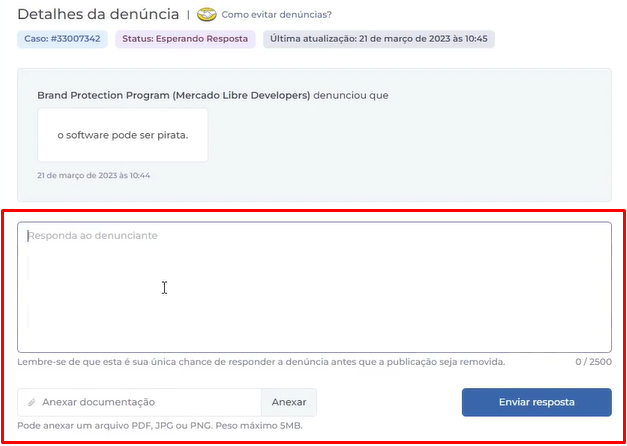Click the '21 de março de 2023 às 10:44' timestamp

94,175
